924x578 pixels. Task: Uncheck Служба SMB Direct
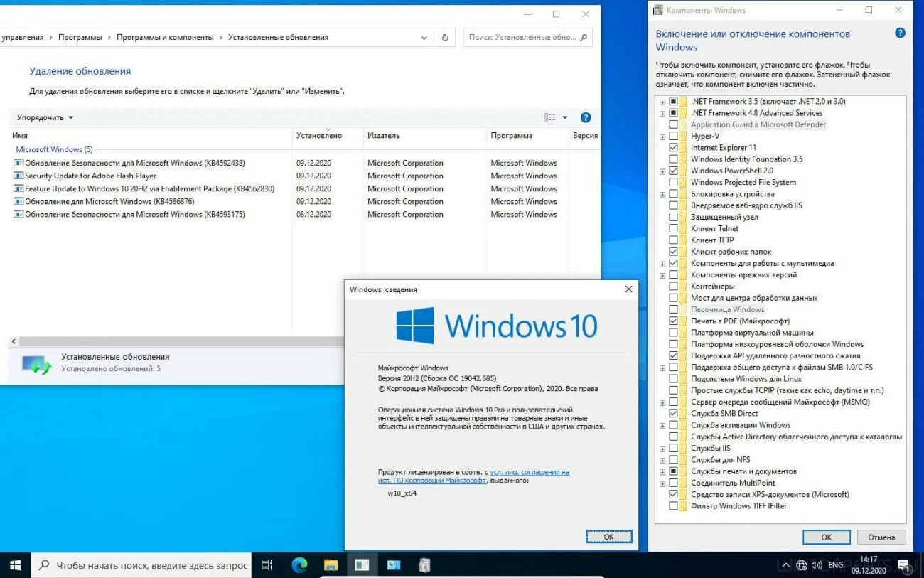click(673, 413)
